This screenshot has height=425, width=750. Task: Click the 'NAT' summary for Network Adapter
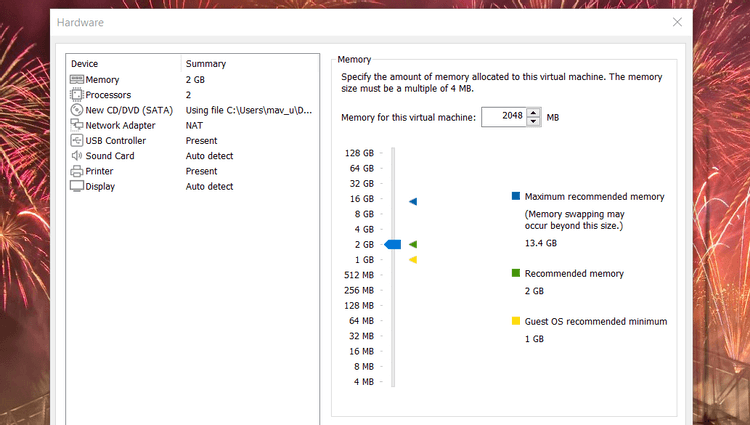click(194, 125)
